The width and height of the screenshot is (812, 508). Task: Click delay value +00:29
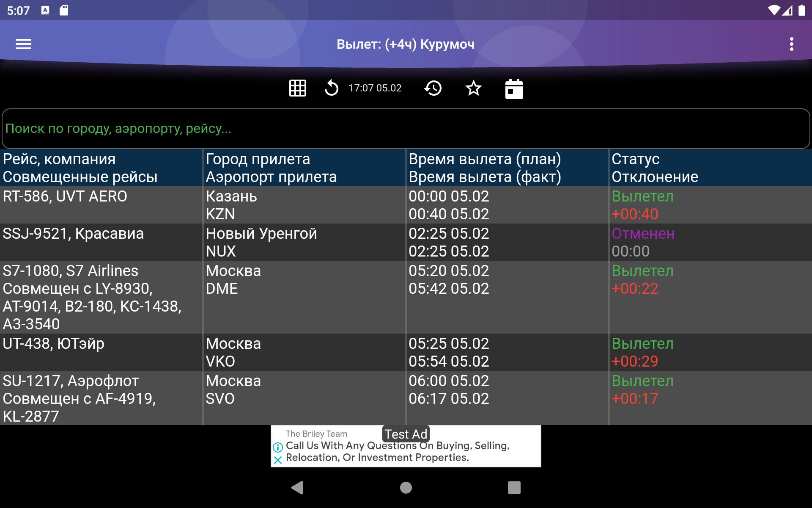pyautogui.click(x=635, y=362)
